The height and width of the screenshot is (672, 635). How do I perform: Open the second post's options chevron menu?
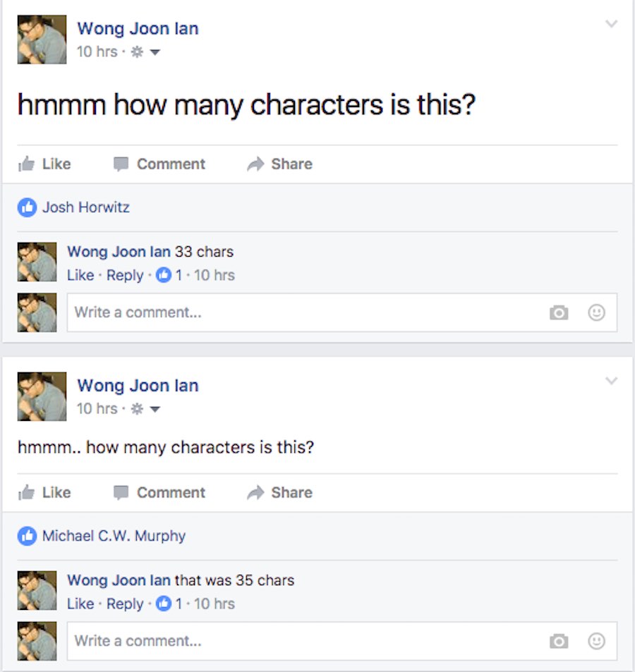coord(611,381)
